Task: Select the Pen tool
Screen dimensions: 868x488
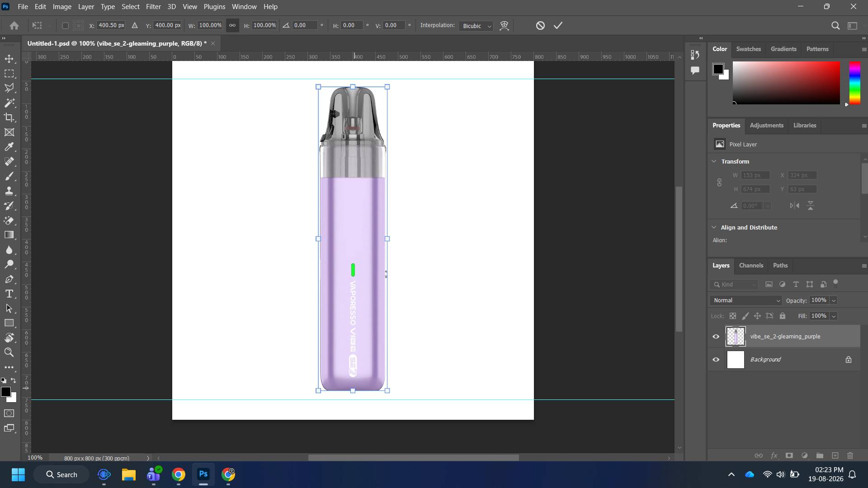Action: pyautogui.click(x=9, y=279)
